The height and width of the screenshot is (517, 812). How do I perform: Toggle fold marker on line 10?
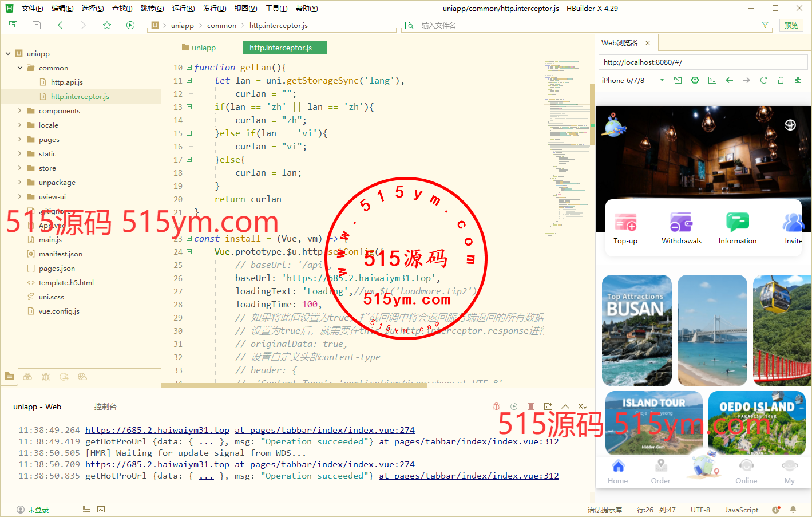coord(189,68)
